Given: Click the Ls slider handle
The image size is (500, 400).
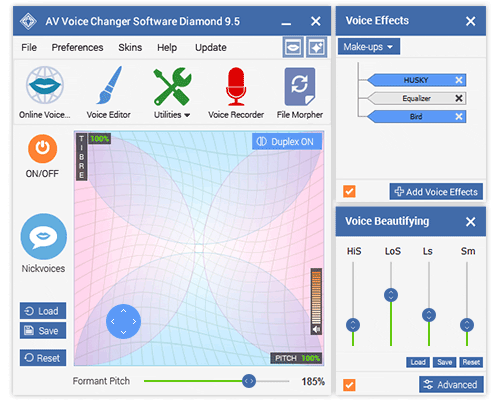Looking at the screenshot, I should click(429, 315).
